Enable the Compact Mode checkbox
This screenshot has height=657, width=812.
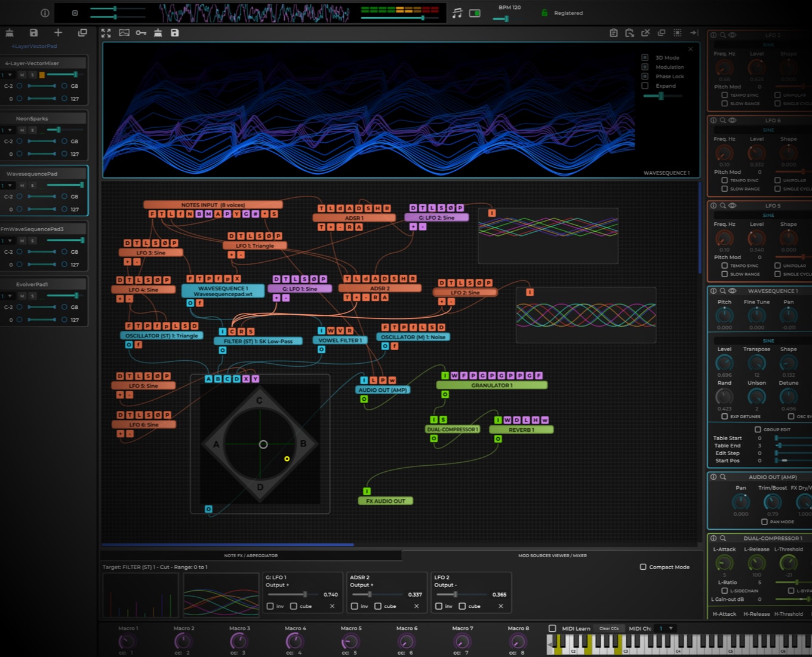click(x=643, y=567)
